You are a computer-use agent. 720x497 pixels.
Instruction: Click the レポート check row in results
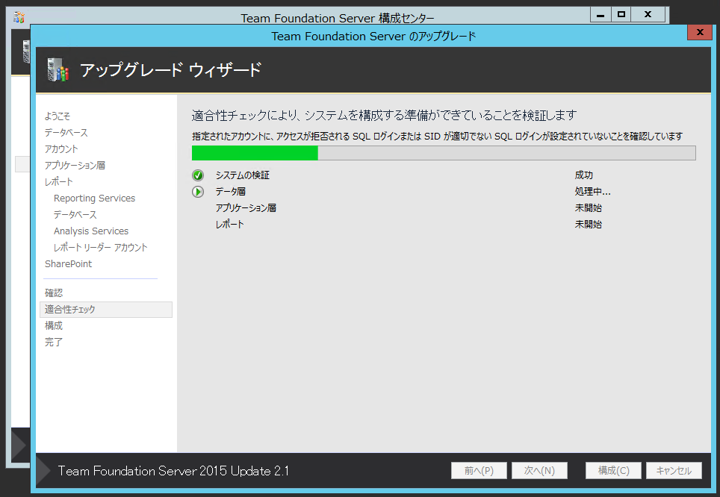(230, 225)
